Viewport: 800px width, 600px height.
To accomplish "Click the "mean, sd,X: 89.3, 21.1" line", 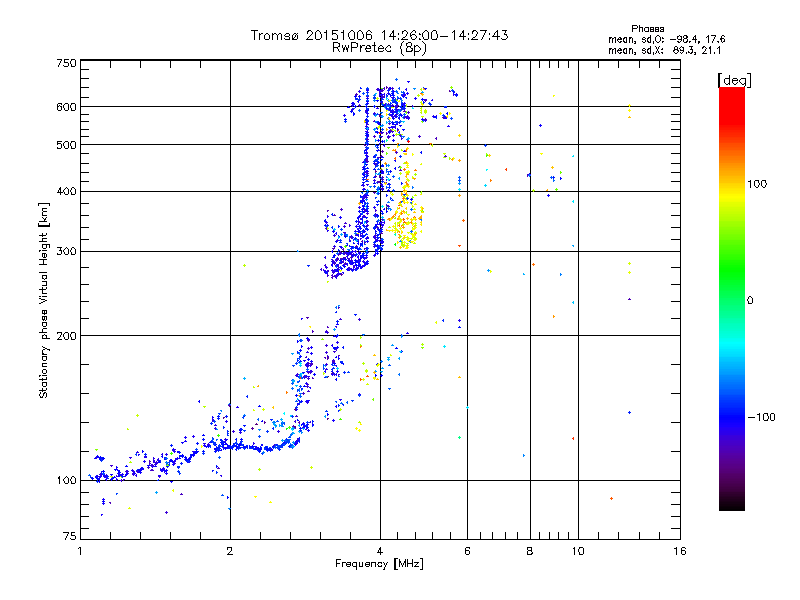I will click(x=664, y=50).
